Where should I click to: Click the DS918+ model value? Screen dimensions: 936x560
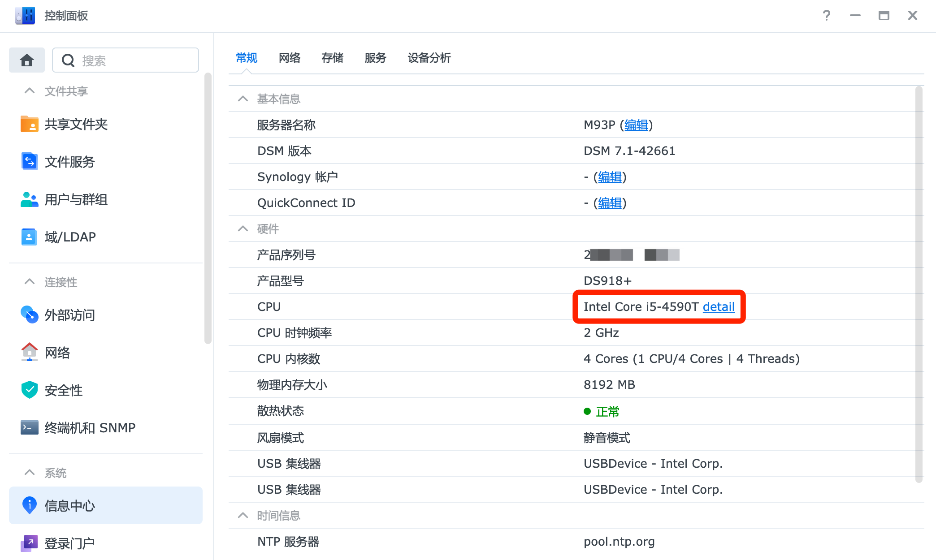pos(607,281)
